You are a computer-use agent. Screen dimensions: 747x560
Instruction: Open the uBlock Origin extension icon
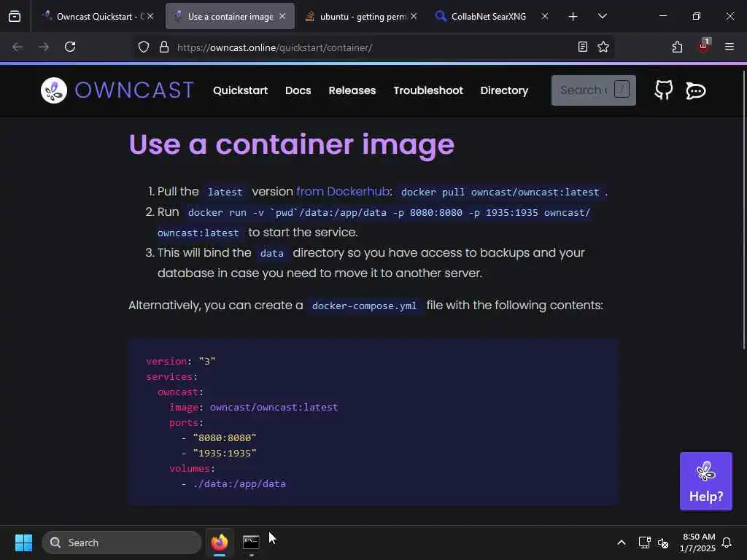coord(704,46)
